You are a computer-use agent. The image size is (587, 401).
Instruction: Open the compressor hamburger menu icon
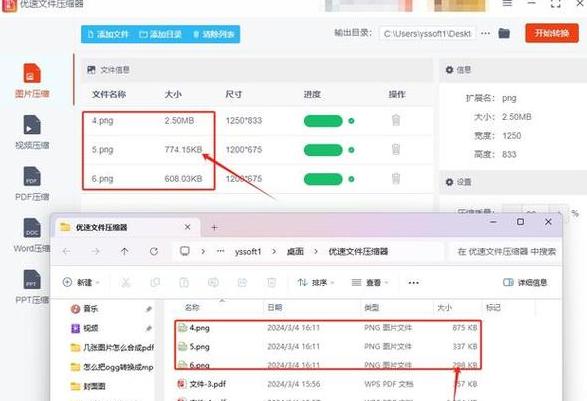point(507,4)
